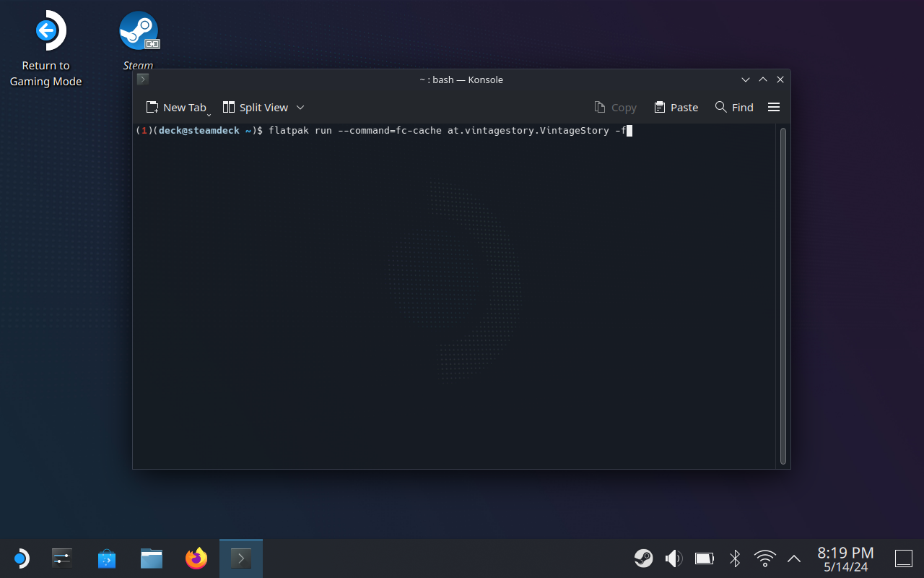Expand the New Tab profile dropdown arrow
Image resolution: width=924 pixels, height=578 pixels.
tap(209, 114)
